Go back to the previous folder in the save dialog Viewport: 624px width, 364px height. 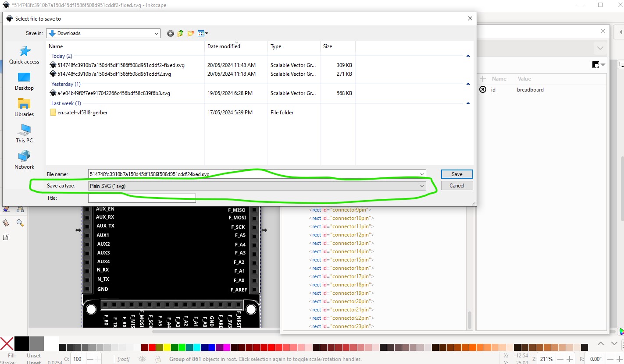(171, 33)
